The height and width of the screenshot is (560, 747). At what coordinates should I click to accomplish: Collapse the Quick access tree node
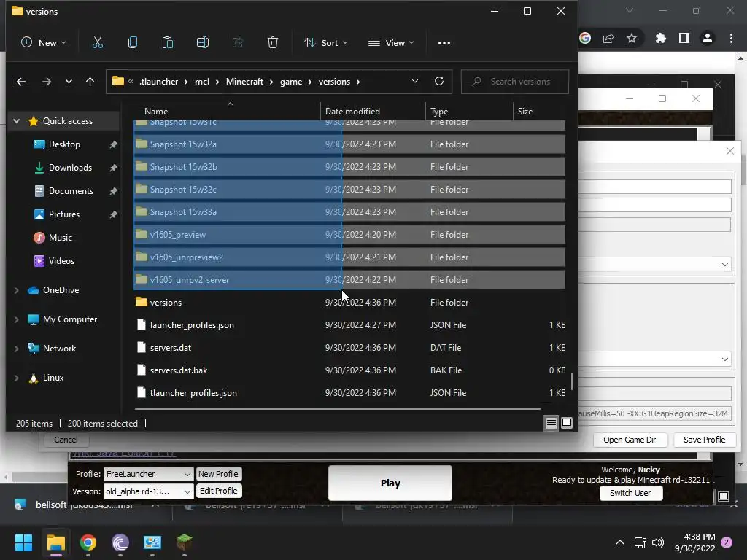coord(17,121)
